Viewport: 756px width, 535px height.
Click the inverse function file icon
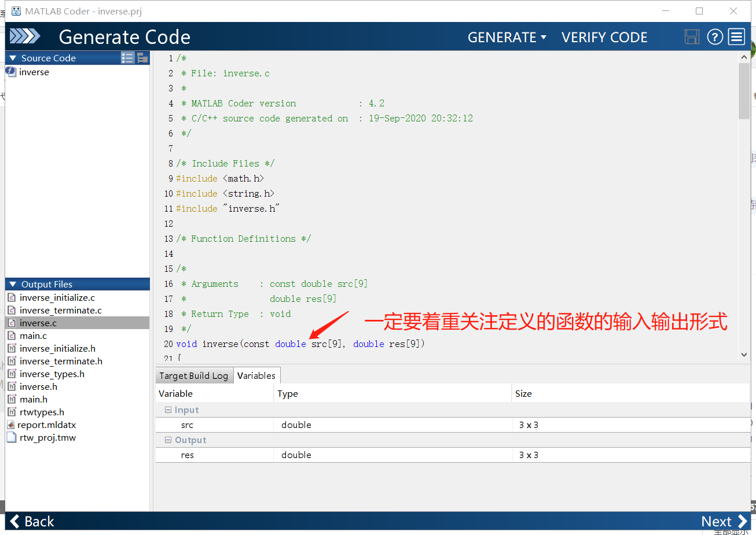[11, 72]
